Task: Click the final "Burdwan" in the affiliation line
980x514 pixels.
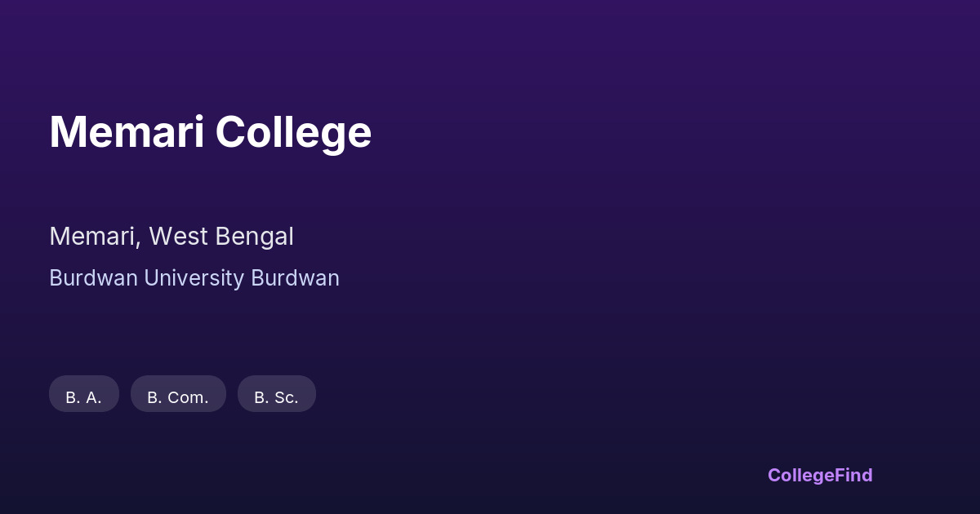Action: tap(295, 278)
